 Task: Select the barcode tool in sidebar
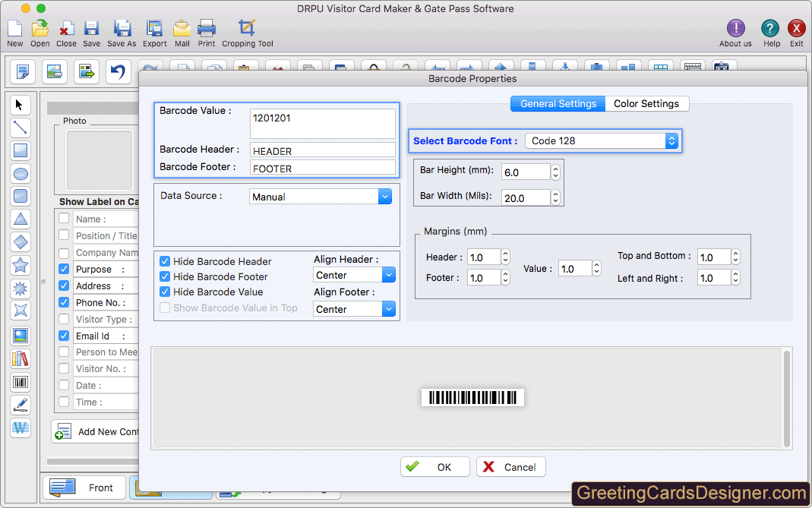click(21, 382)
